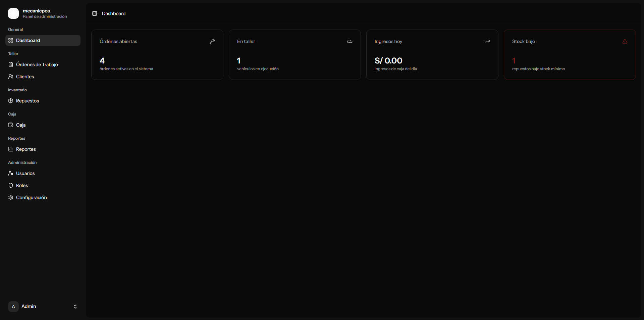Click the Órdenes de Trabajo clipboard icon
The image size is (644, 320).
pyautogui.click(x=11, y=64)
